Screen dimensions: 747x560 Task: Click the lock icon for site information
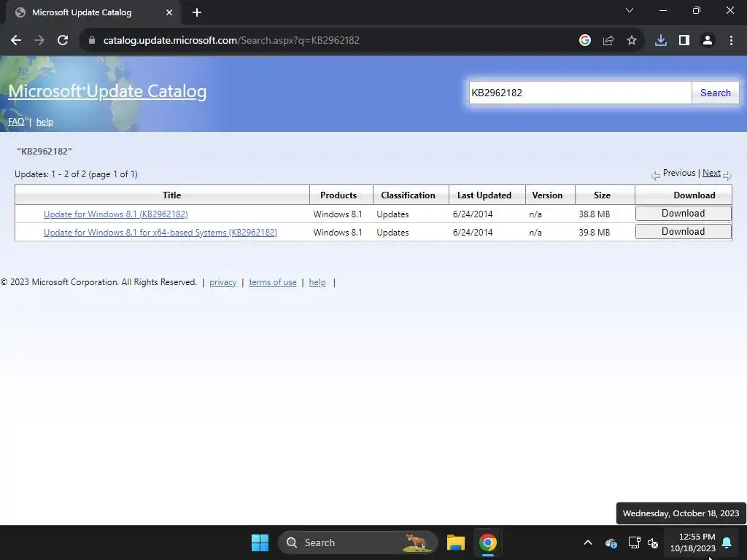(92, 41)
